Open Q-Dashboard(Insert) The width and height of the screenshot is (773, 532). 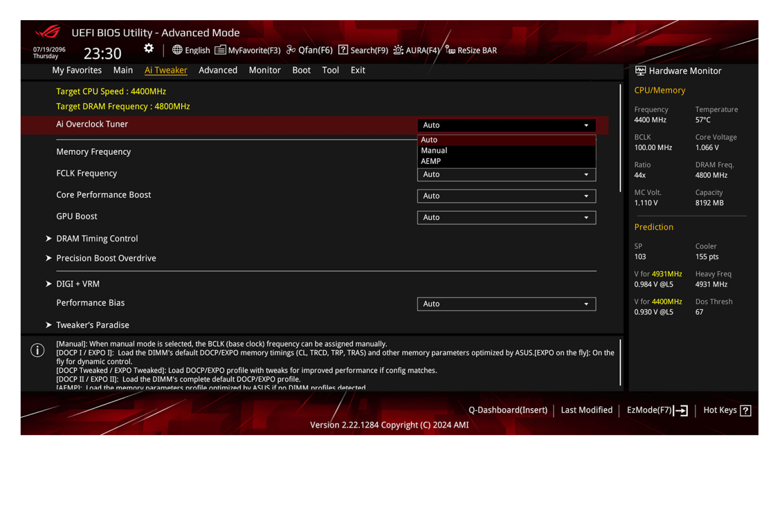point(508,410)
